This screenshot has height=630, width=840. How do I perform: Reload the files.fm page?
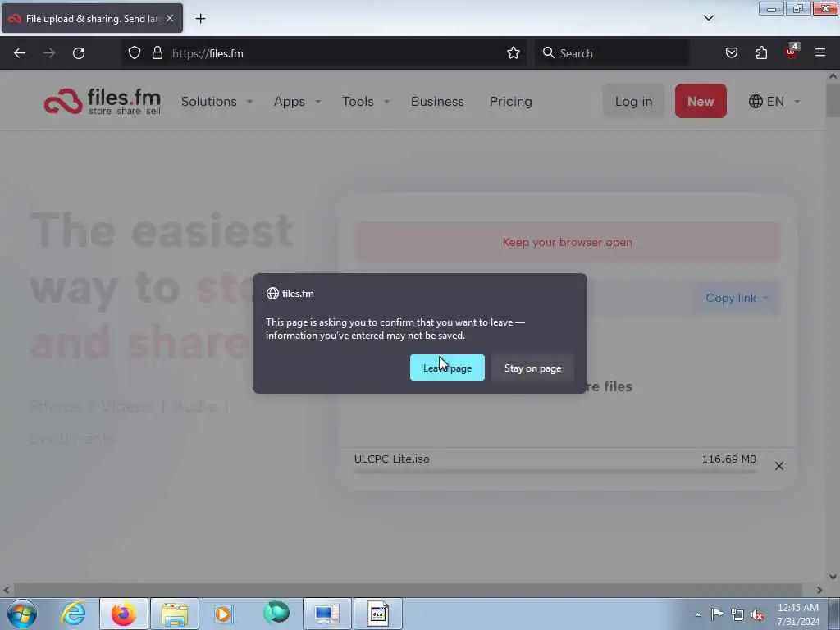[x=79, y=53]
